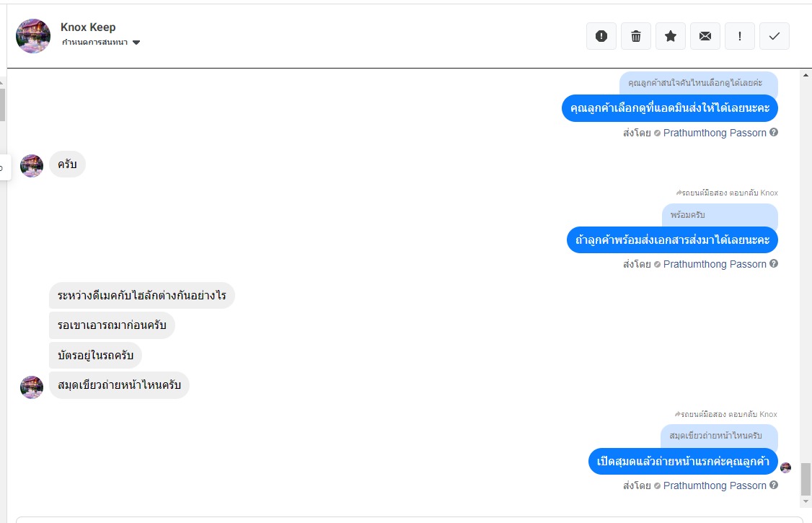The image size is (812, 523).
Task: Click the quoted พร้อมครับ reply preview
Action: pyautogui.click(x=719, y=215)
